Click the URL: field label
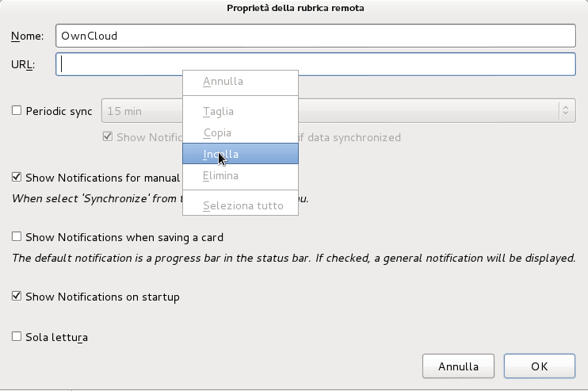 24,65
